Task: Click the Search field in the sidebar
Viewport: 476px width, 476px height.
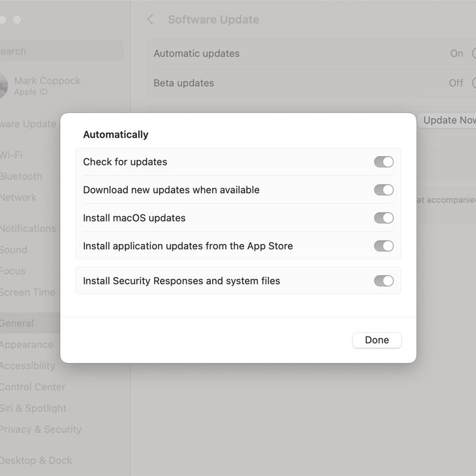Action: pos(61,52)
